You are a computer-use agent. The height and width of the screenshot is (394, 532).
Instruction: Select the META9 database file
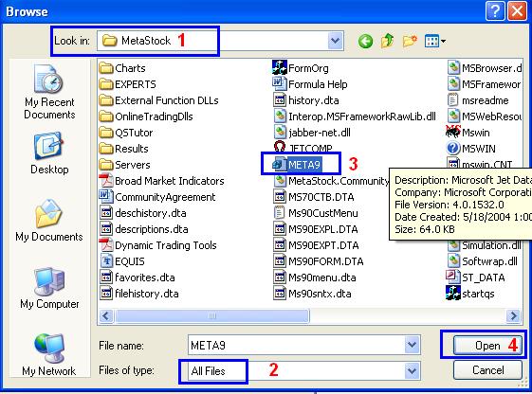pos(297,165)
